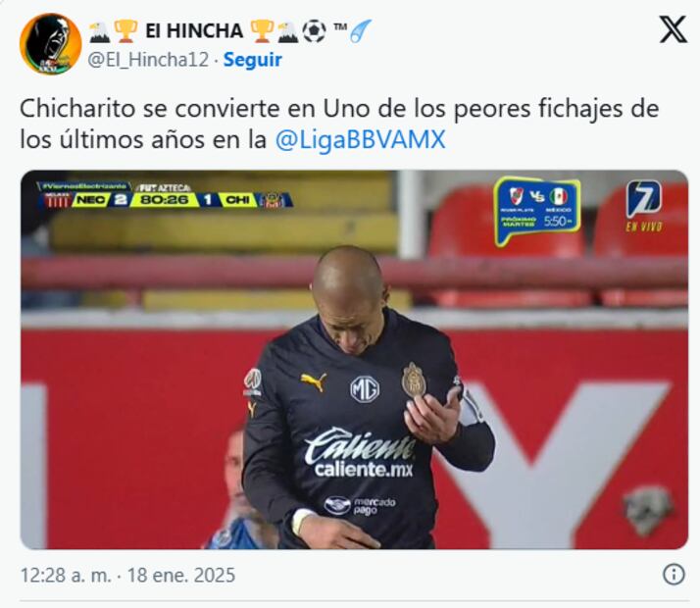This screenshot has height=608, width=700.
Task: Open the tweet info icon
Action: (x=674, y=574)
